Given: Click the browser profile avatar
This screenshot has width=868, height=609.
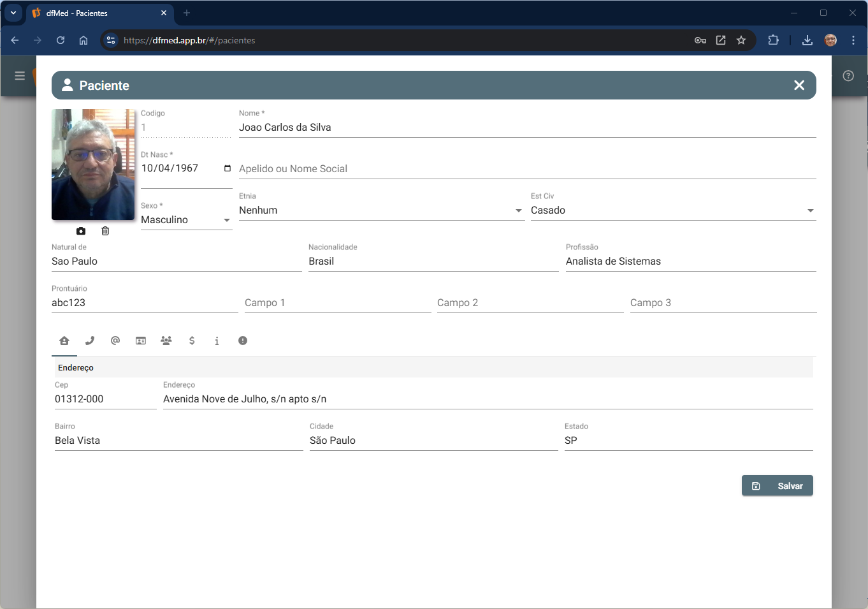Looking at the screenshot, I should coord(830,40).
